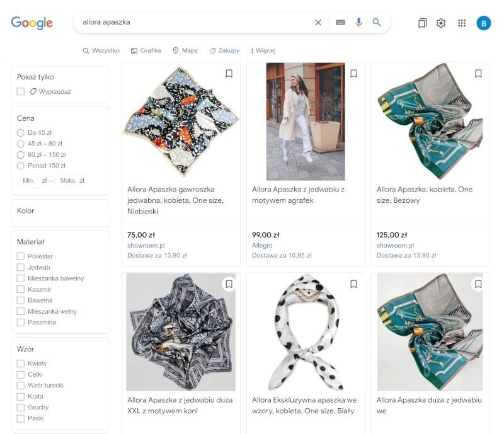504x434 pixels.
Task: Switch to the Grafika tab
Action: click(146, 50)
